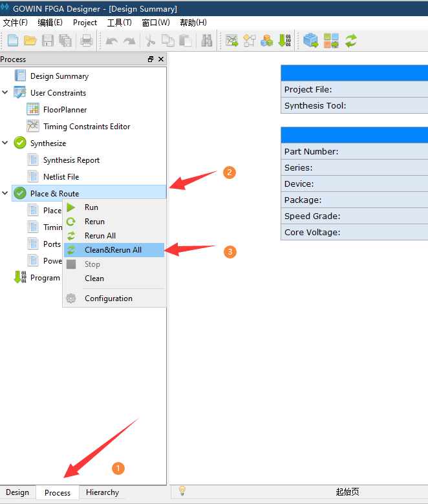Run all with green arrows toolbar icon
This screenshot has height=504, width=428.
point(351,41)
